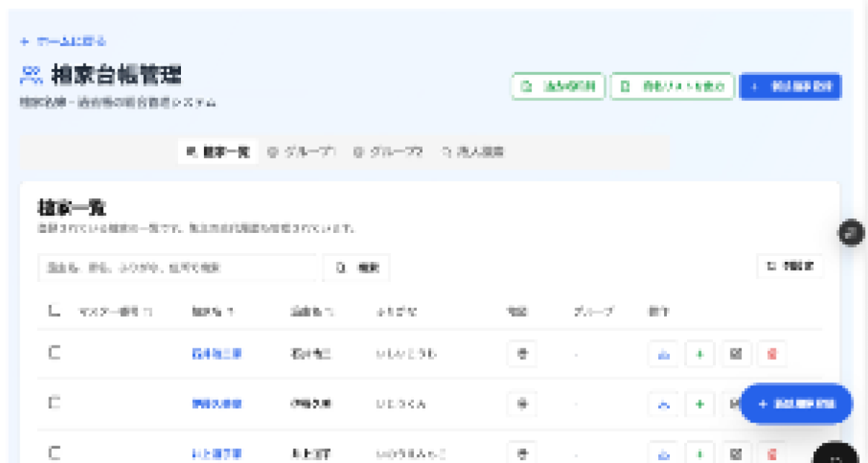
Task: Toggle the select-all checkbox in table header
Action: [54, 311]
